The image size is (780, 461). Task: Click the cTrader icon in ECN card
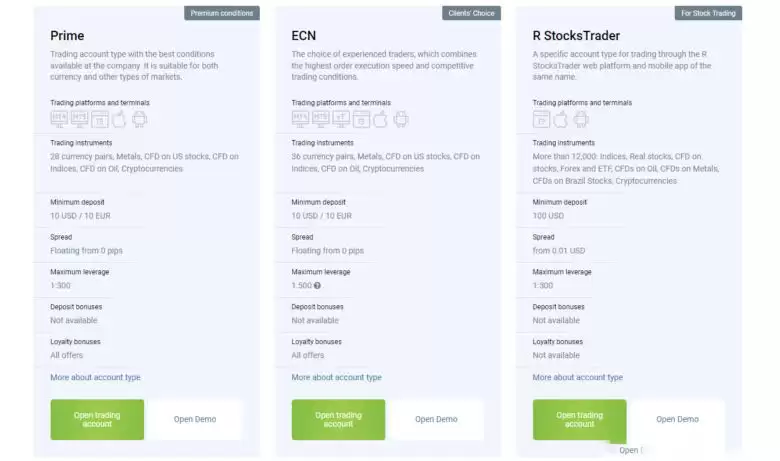pyautogui.click(x=341, y=119)
